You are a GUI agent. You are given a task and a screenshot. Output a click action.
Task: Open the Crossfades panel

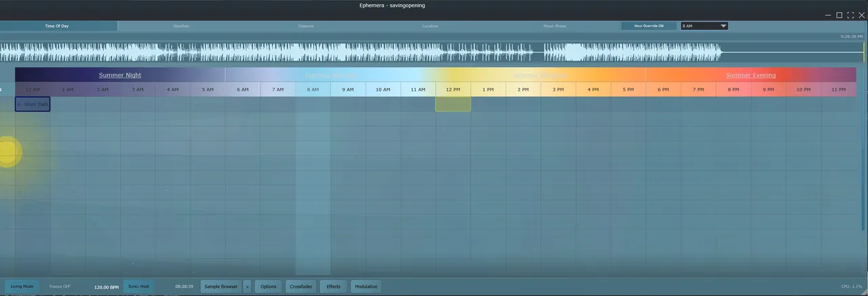click(x=301, y=287)
